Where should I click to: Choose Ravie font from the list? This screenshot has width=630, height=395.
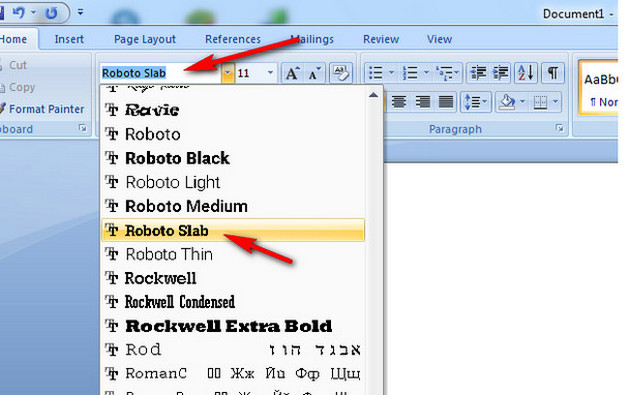click(x=233, y=110)
